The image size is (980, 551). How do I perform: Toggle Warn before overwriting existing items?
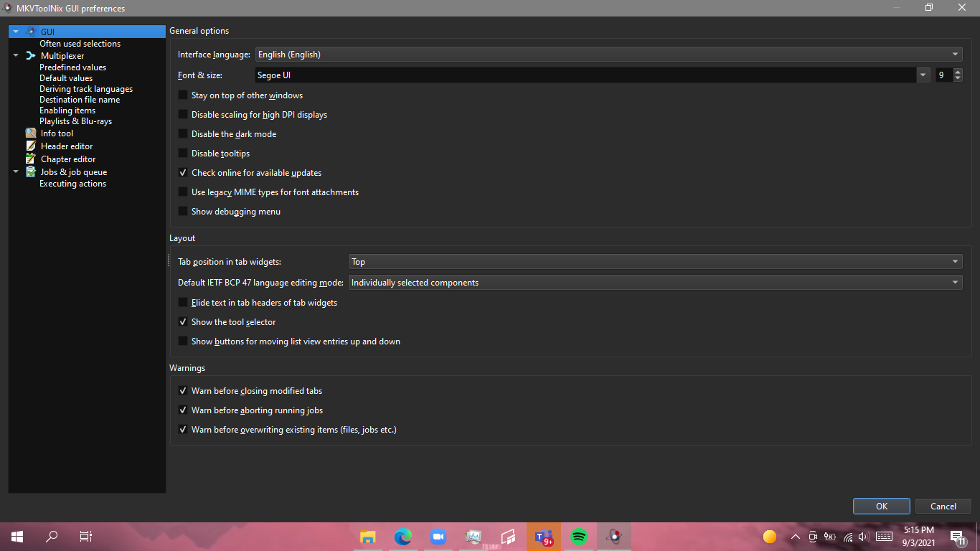click(x=183, y=430)
